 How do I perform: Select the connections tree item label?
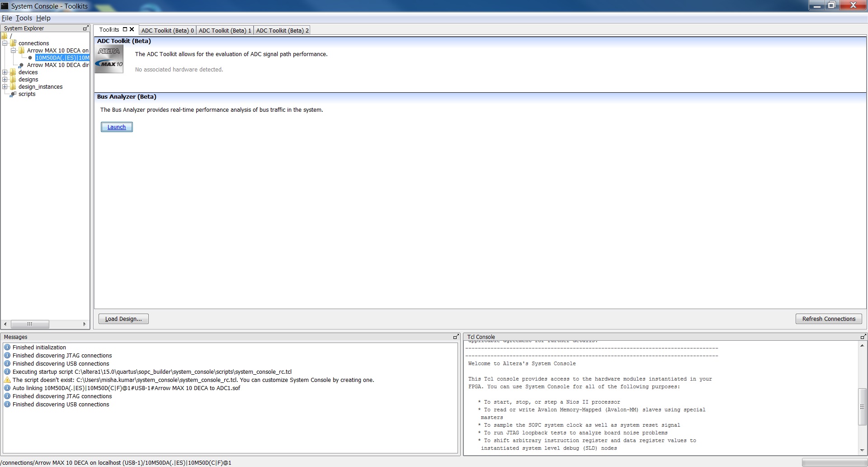coord(34,43)
